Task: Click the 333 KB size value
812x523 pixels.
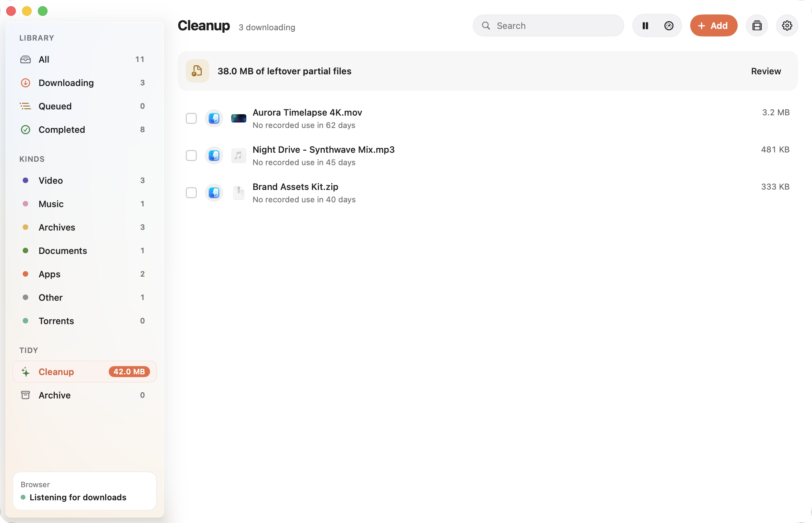Action: pos(775,187)
